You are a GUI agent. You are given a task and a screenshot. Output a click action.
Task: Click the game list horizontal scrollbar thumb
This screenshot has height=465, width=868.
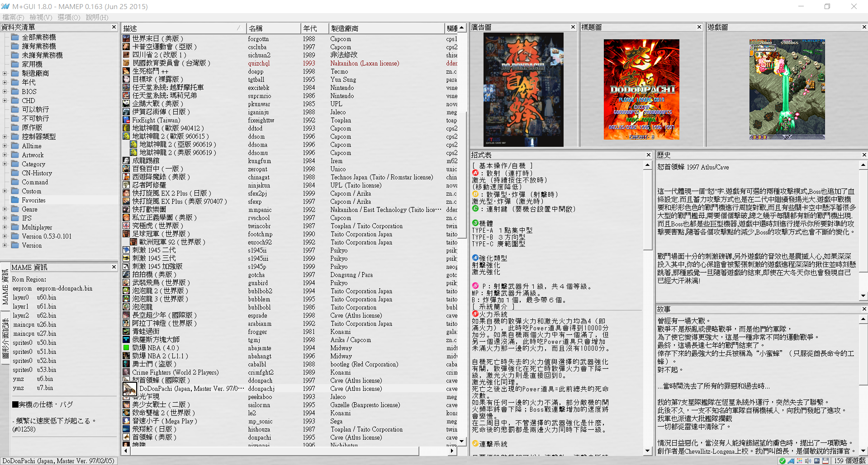(274, 451)
